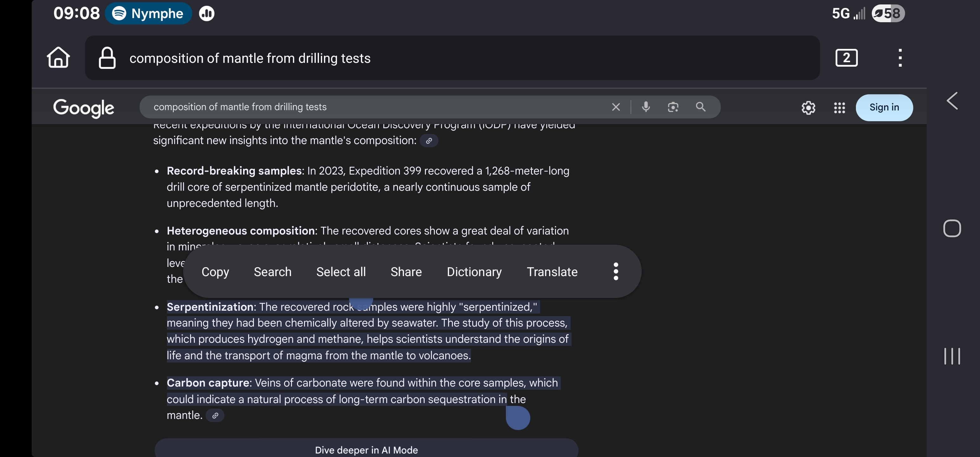Open the browser three-dot menu
The height and width of the screenshot is (457, 980).
click(x=900, y=58)
